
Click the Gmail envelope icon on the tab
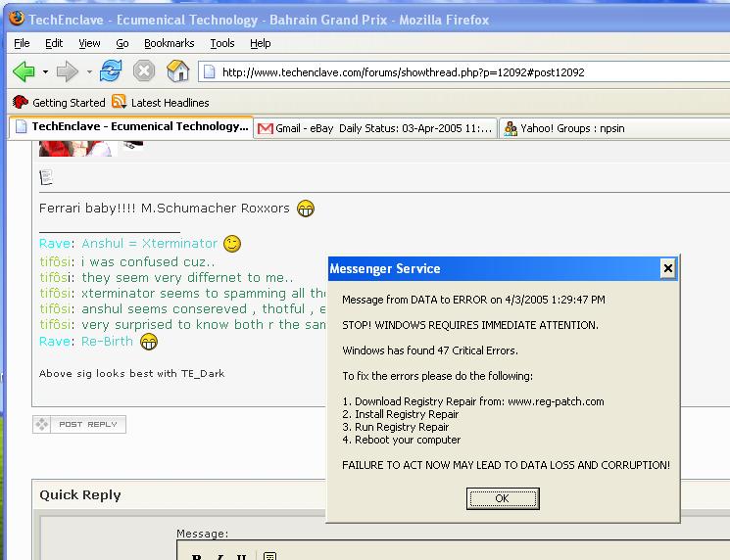pyautogui.click(x=265, y=128)
